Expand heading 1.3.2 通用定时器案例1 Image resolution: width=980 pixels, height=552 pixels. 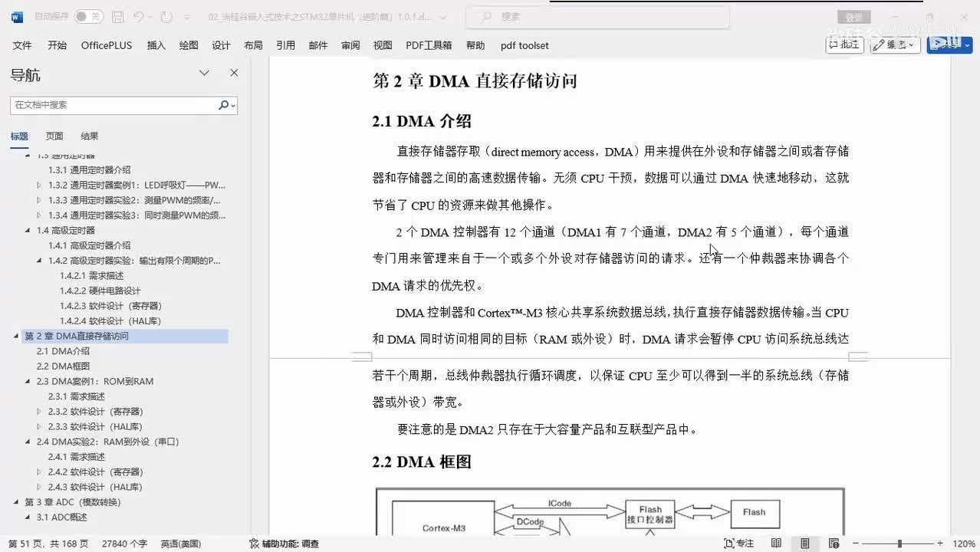coord(40,186)
